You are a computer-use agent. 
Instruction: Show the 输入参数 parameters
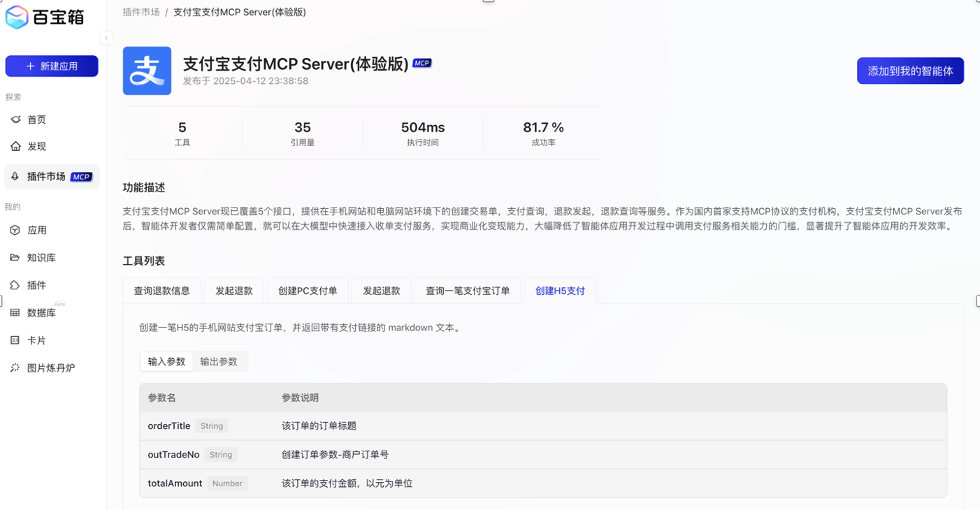pos(166,361)
